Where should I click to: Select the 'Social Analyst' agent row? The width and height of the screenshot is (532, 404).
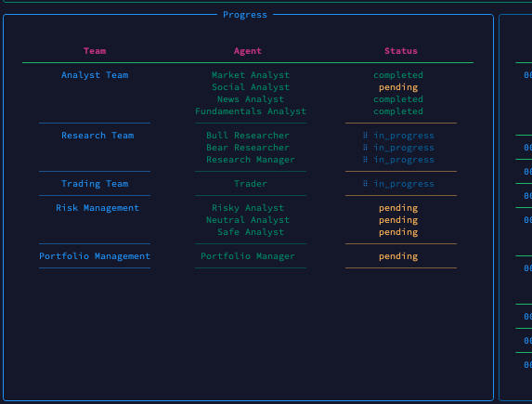tap(251, 87)
